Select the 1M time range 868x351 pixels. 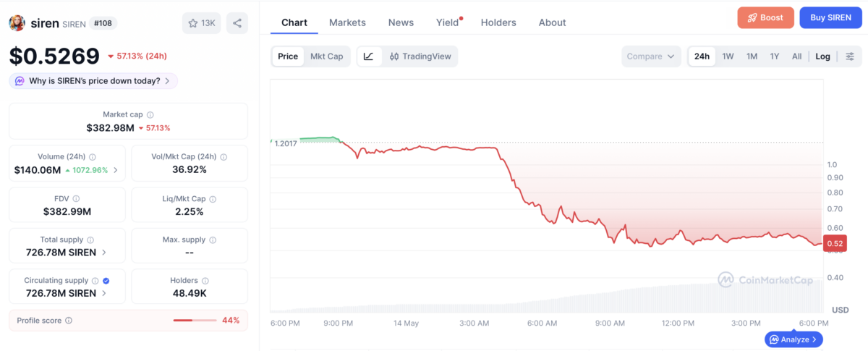tap(752, 56)
